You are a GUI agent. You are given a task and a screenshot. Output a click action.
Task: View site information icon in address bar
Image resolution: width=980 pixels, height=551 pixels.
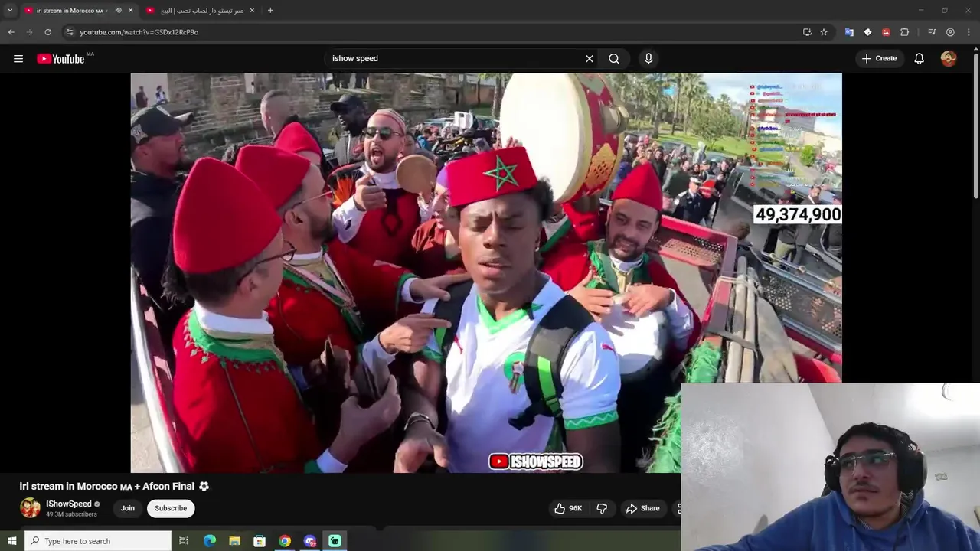point(70,32)
